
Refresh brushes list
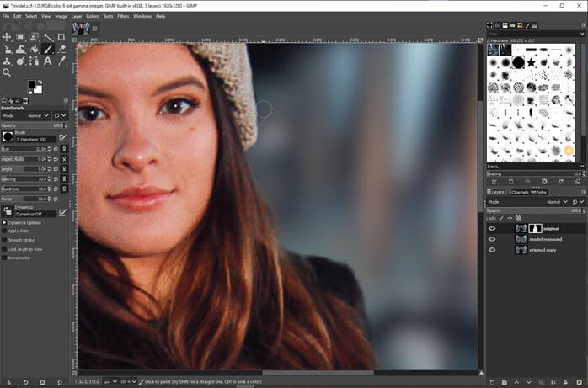(x=561, y=182)
